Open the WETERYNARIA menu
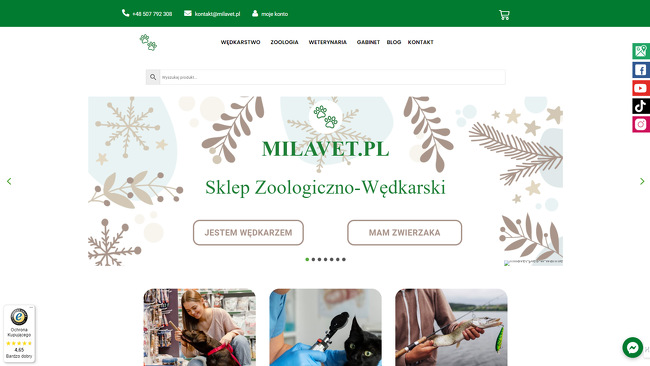The width and height of the screenshot is (650, 366). point(327,42)
